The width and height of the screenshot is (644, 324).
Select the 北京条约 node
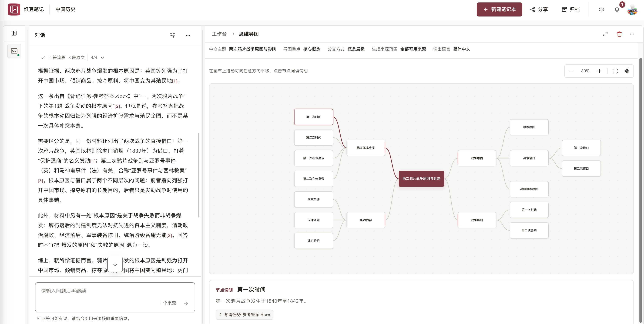(x=314, y=241)
